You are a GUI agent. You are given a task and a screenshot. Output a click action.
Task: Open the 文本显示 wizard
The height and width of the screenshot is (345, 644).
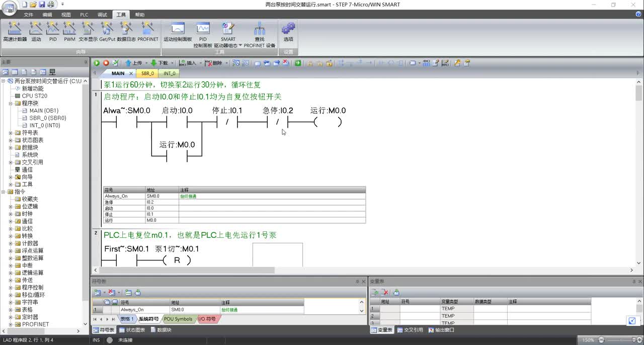(88, 31)
